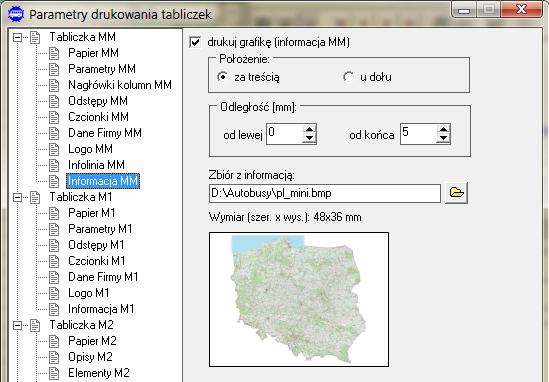The image size is (549, 382).
Task: Select Infolinia MM in the tree
Action: pyautogui.click(x=96, y=165)
